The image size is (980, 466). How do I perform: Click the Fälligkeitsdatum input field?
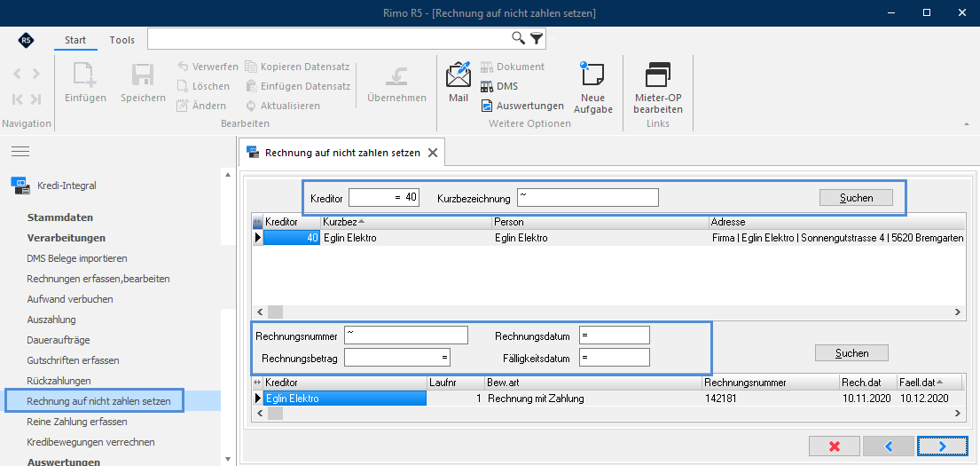pos(615,357)
